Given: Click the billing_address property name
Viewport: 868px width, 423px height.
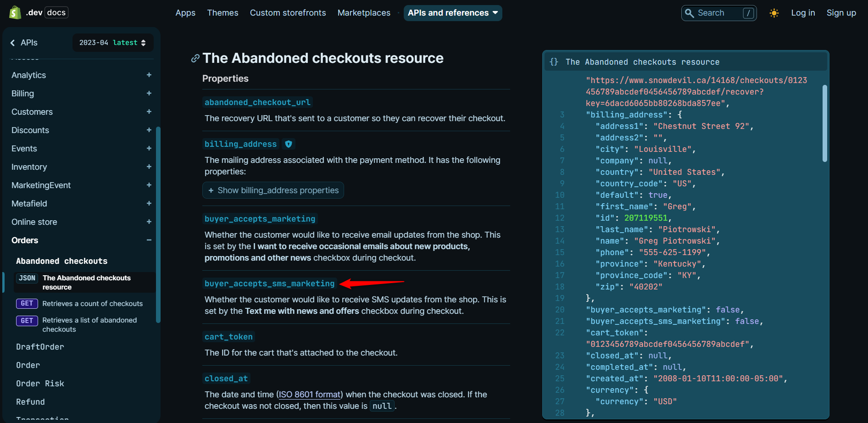Looking at the screenshot, I should tap(240, 144).
